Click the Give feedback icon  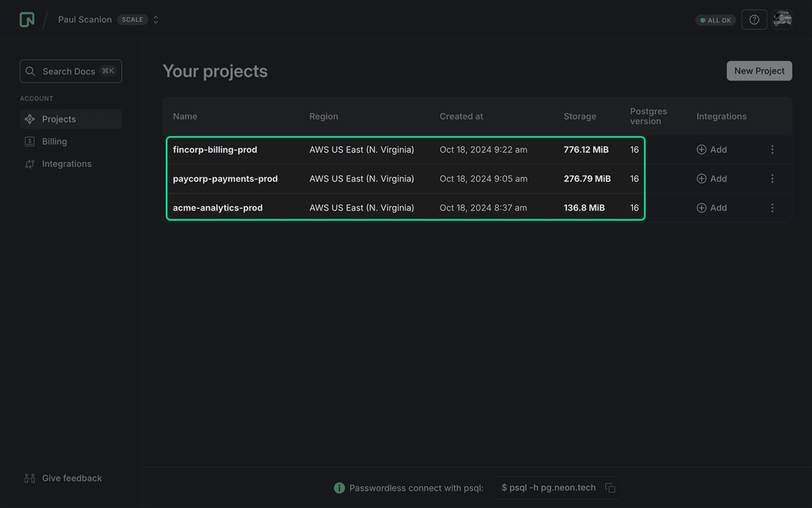point(30,478)
